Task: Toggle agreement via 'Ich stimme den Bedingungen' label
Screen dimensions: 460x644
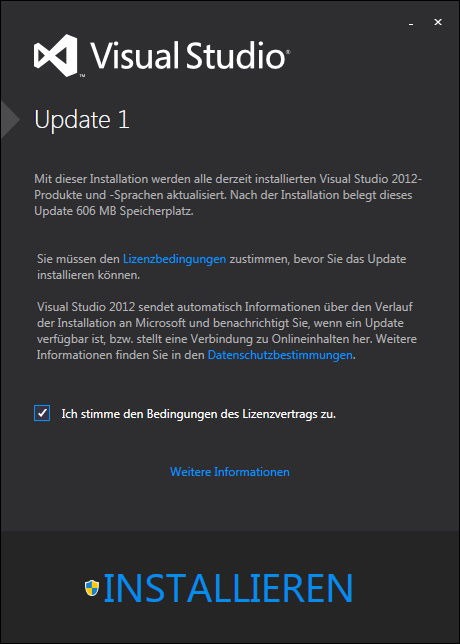Action: pos(198,414)
